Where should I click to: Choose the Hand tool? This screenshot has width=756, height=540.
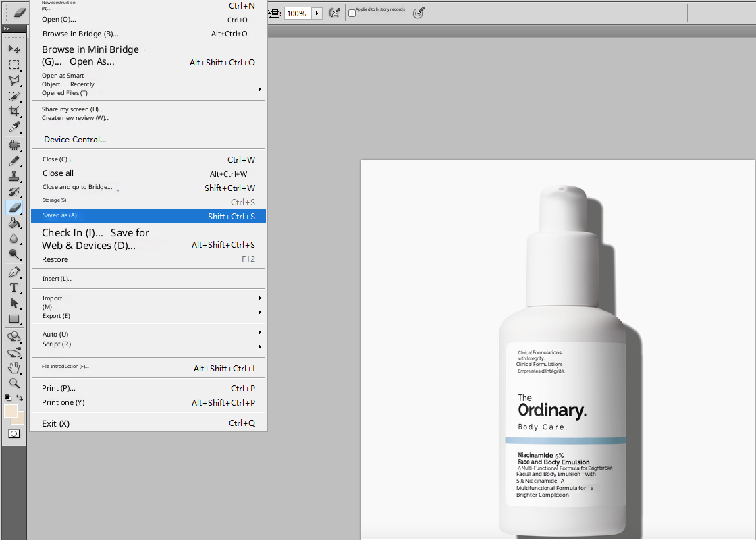[13, 367]
